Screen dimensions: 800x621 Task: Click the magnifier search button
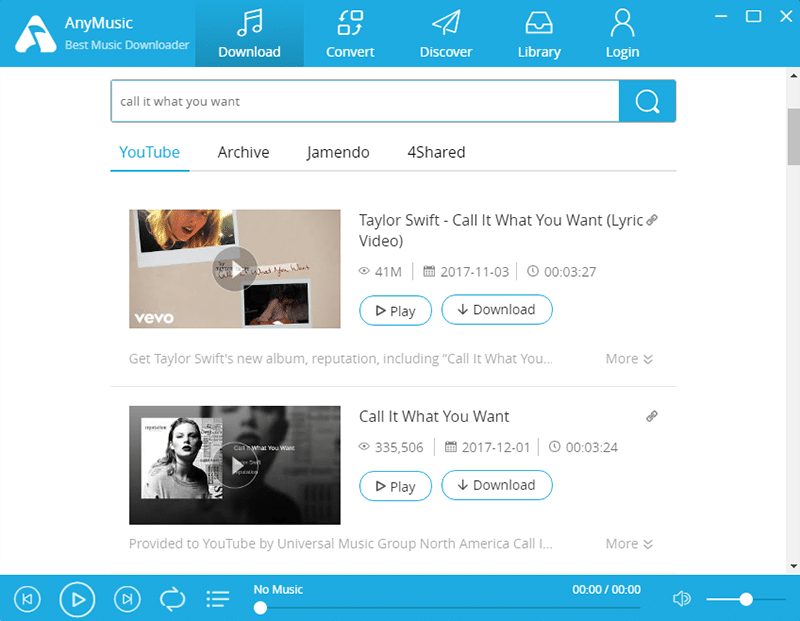click(x=647, y=102)
